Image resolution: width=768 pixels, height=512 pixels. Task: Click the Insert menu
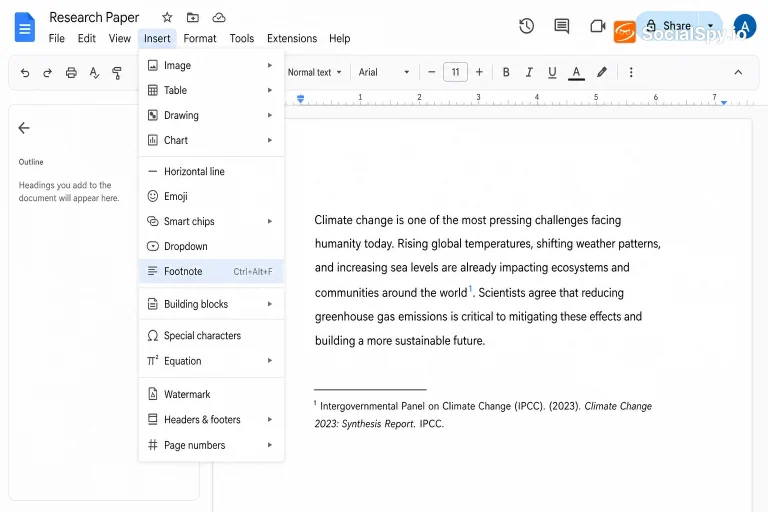click(x=157, y=39)
